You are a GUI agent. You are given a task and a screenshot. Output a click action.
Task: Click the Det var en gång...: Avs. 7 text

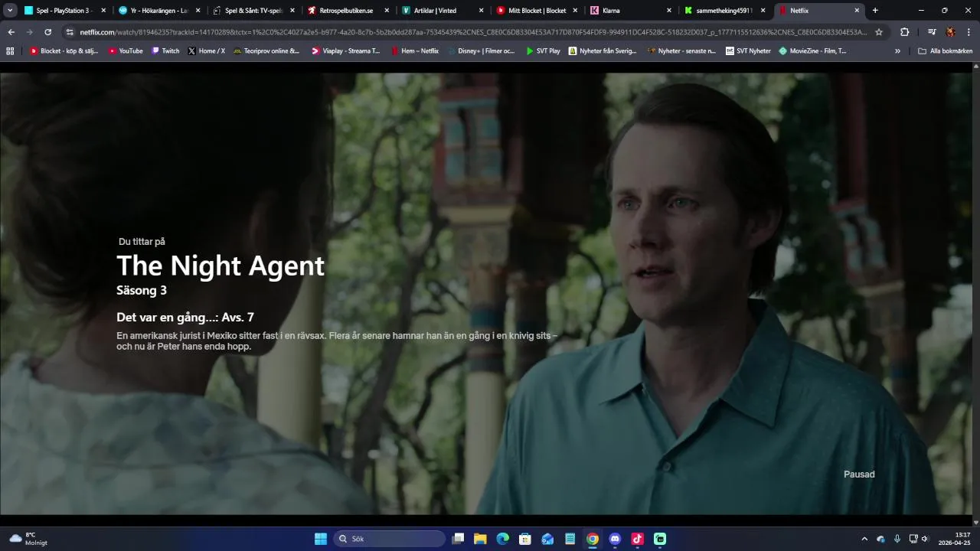pyautogui.click(x=185, y=317)
